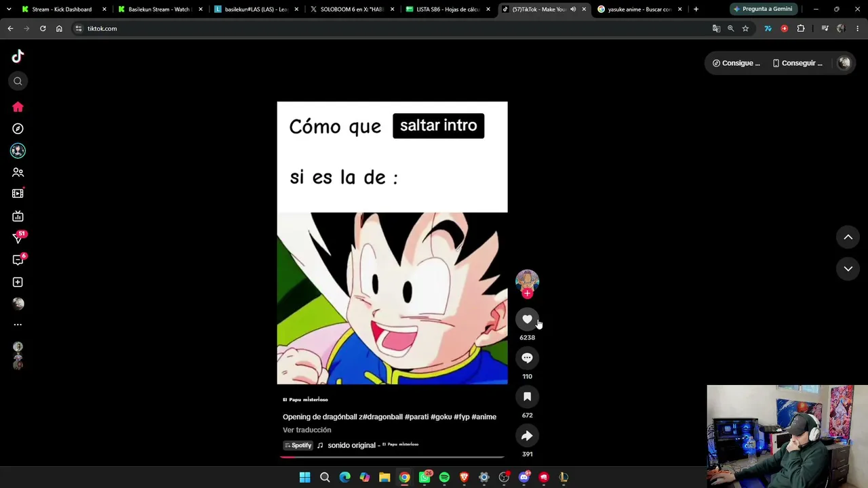
Task: Share the video with the arrow icon
Action: 527,436
